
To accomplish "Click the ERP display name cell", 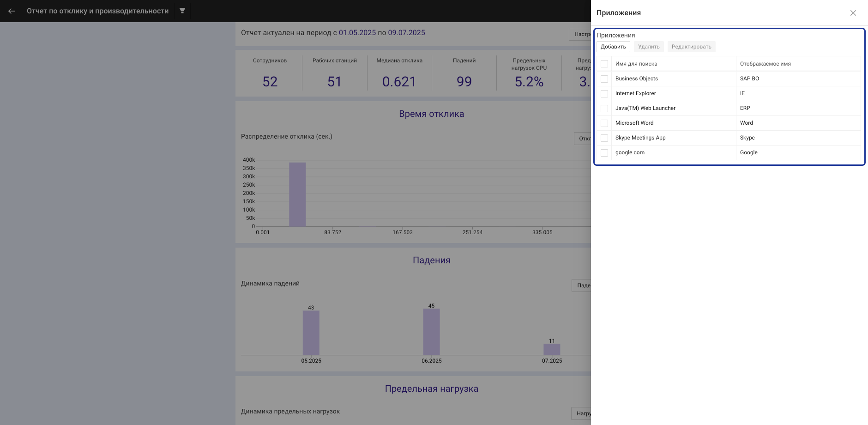I will pos(745,108).
